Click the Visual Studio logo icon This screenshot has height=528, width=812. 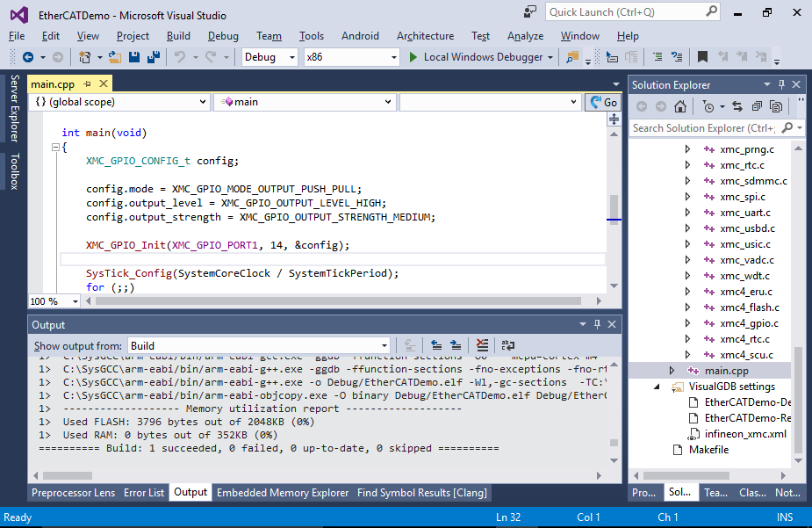pos(19,15)
